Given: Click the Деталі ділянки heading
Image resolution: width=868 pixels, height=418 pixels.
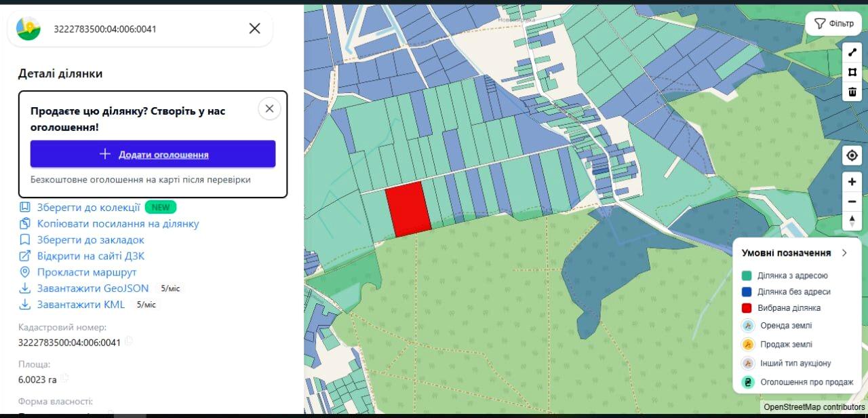Looking at the screenshot, I should 60,73.
